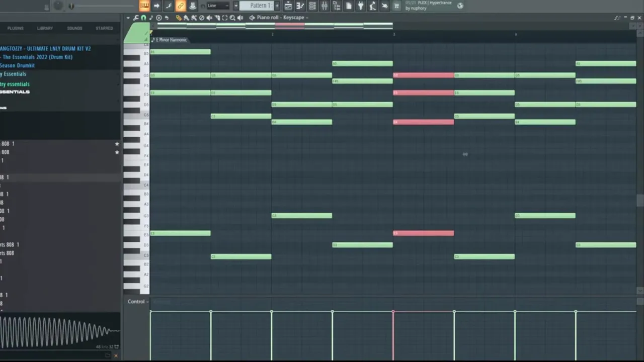Click the sample waveform preview
This screenshot has width=644, height=362.
click(60, 331)
